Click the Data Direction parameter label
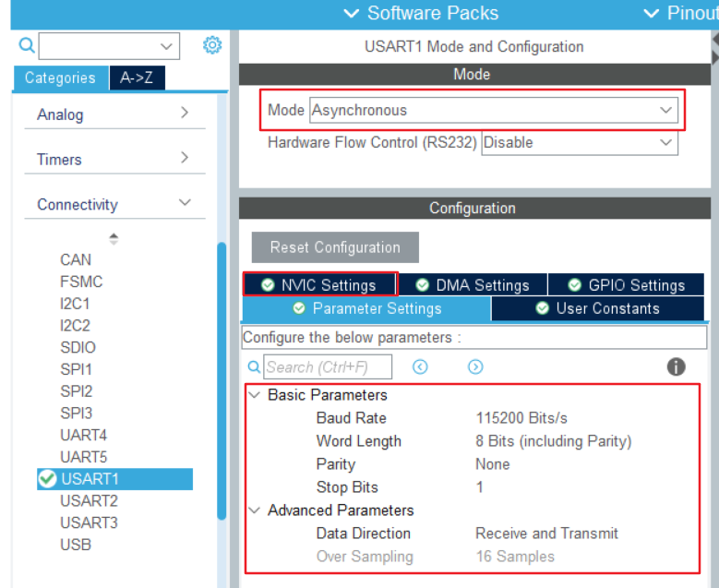Image resolution: width=719 pixels, height=588 pixels. [x=363, y=533]
